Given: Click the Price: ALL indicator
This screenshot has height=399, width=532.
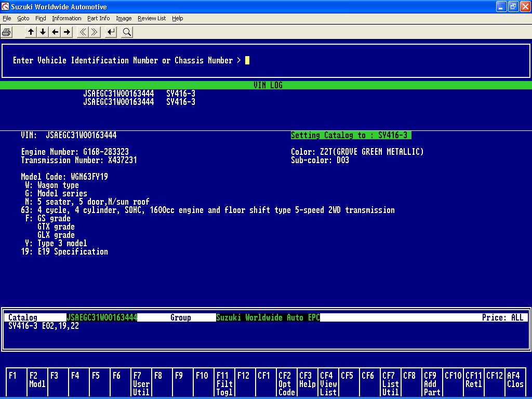Looking at the screenshot, I should pos(502,317).
